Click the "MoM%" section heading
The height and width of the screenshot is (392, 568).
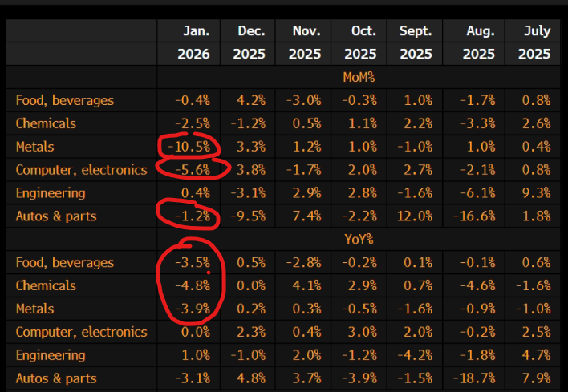click(x=359, y=77)
